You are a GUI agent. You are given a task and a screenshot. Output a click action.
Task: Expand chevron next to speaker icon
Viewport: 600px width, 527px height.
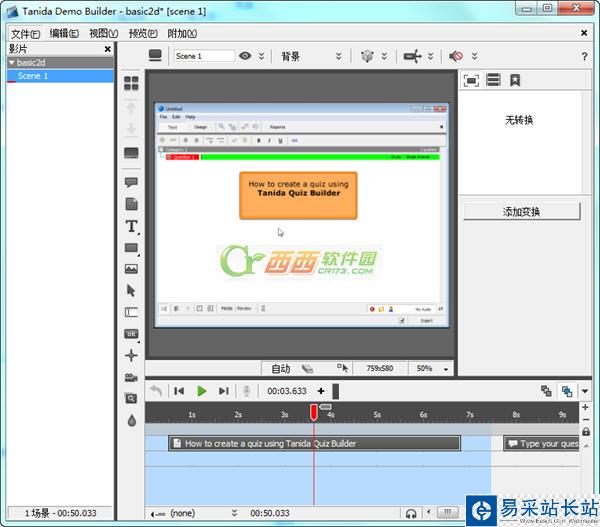pos(474,56)
